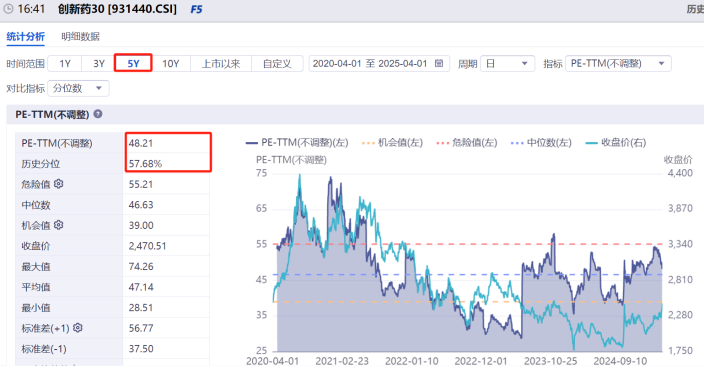Select the 自定义 time range
704x367 pixels.
tap(277, 63)
